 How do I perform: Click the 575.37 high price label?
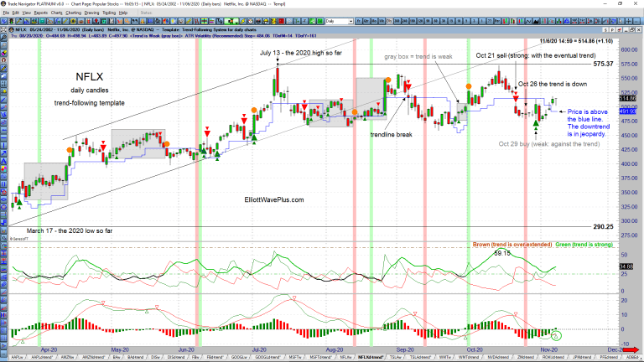pos(604,64)
